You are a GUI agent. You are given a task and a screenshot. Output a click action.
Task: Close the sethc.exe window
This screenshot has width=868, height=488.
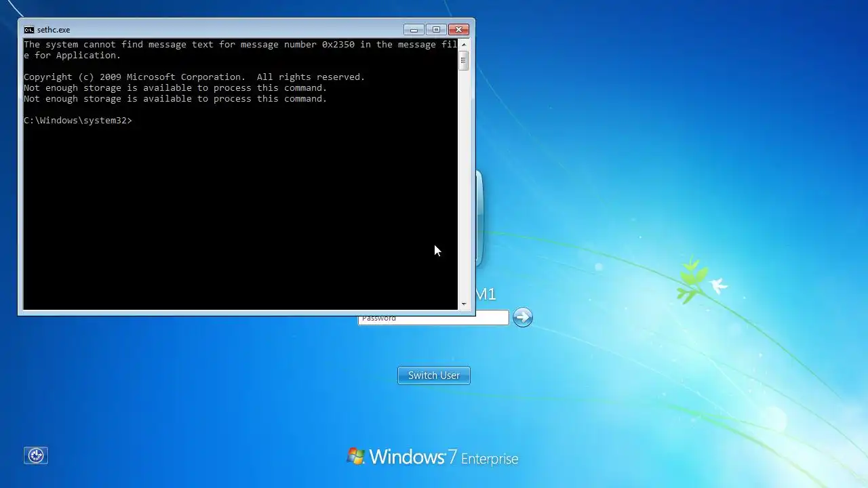tap(458, 30)
